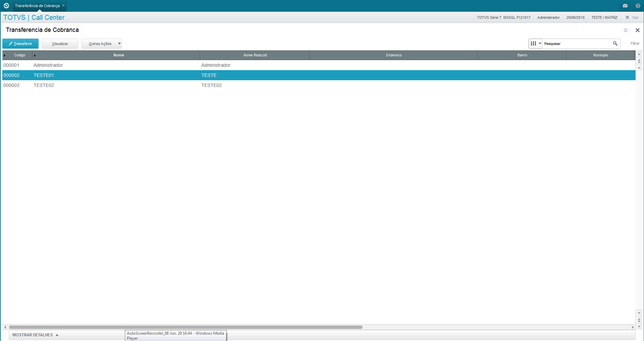Select row with code 000001
644x341 pixels.
coord(319,65)
